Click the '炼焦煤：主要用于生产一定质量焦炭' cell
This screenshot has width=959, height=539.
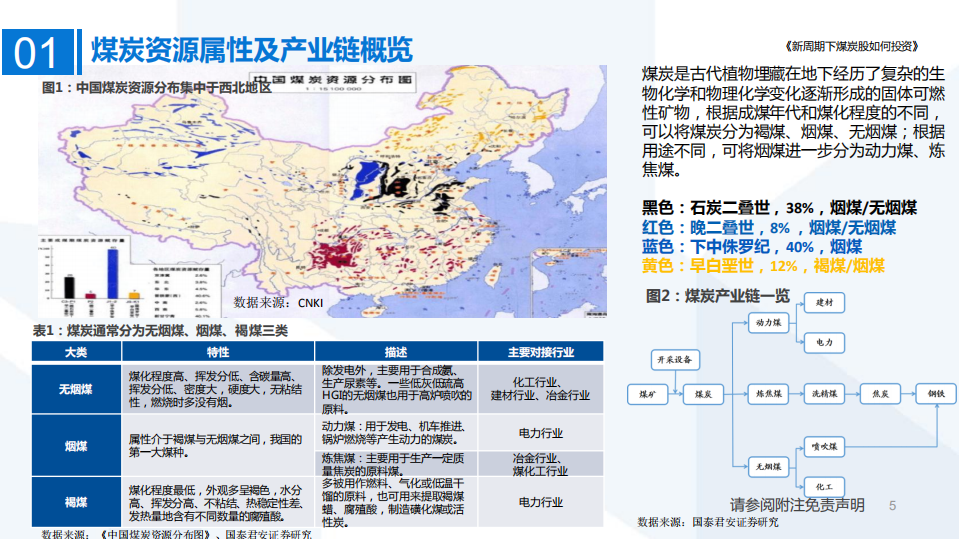[x=396, y=464]
